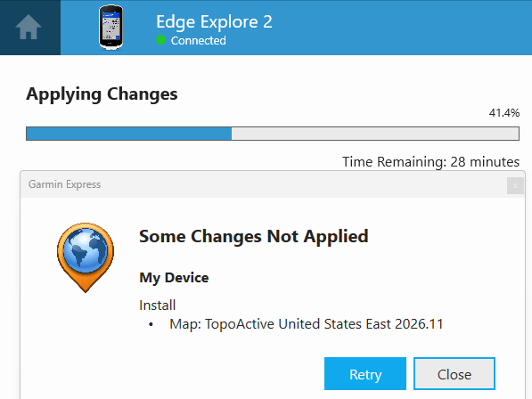Click the empty gray part of progress bar
532x399 pixels.
coord(375,134)
